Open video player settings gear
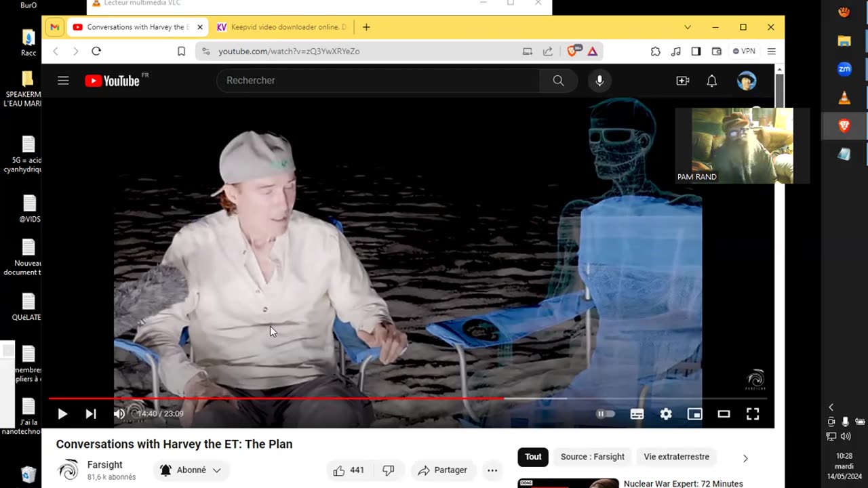Image resolution: width=868 pixels, height=488 pixels. click(666, 414)
